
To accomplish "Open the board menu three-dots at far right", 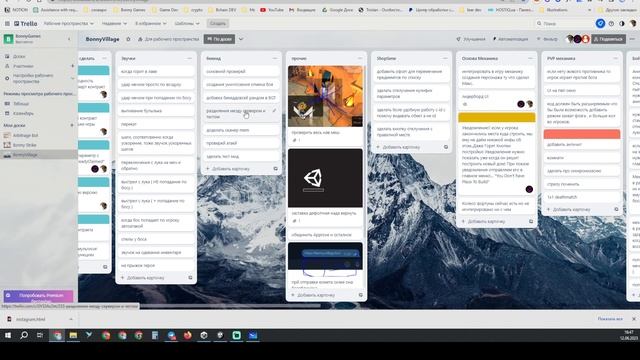I will (x=633, y=39).
